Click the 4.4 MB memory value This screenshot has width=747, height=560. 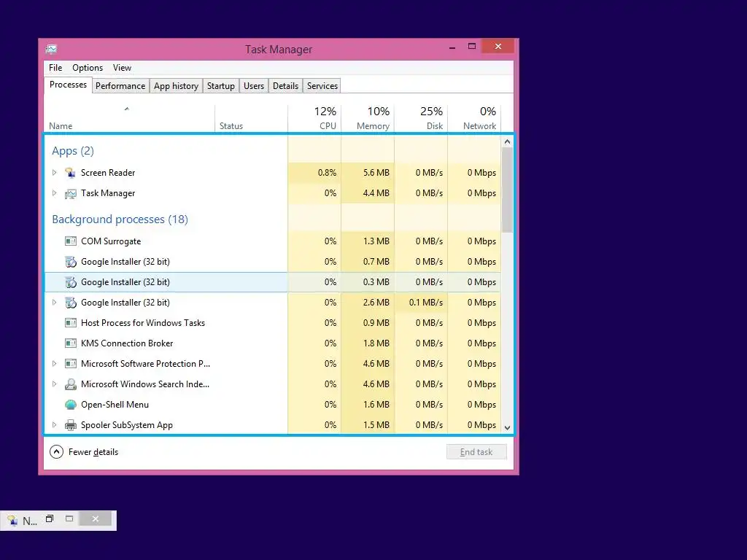point(376,192)
